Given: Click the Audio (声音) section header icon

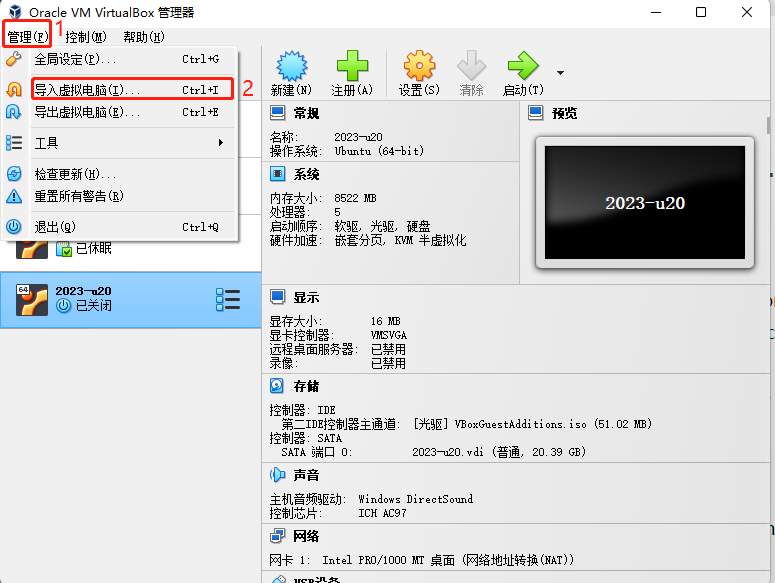Looking at the screenshot, I should click(x=278, y=475).
